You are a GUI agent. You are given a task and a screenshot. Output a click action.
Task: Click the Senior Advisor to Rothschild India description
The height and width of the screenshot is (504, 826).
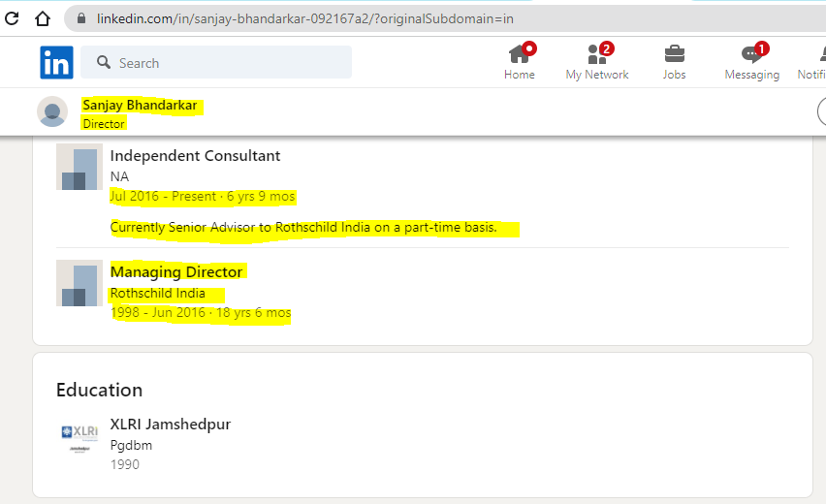point(303,228)
